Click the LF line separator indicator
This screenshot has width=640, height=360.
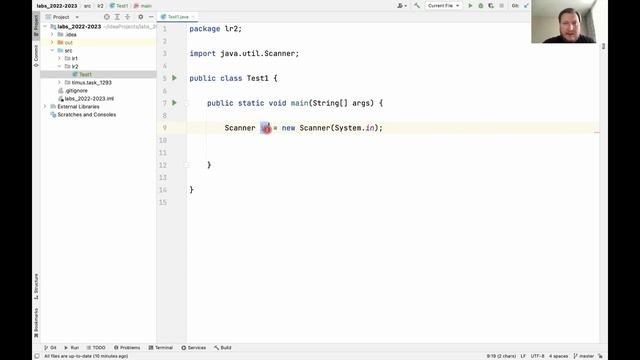click(523, 356)
